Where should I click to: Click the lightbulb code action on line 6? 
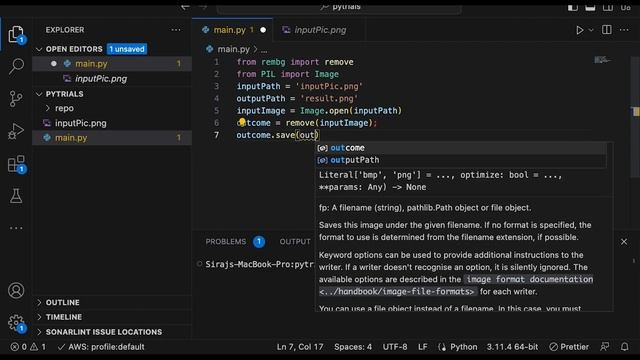[x=242, y=122]
